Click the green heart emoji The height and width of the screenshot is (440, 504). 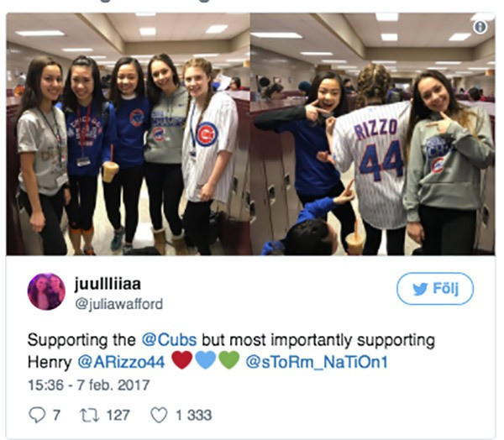pyautogui.click(x=229, y=360)
